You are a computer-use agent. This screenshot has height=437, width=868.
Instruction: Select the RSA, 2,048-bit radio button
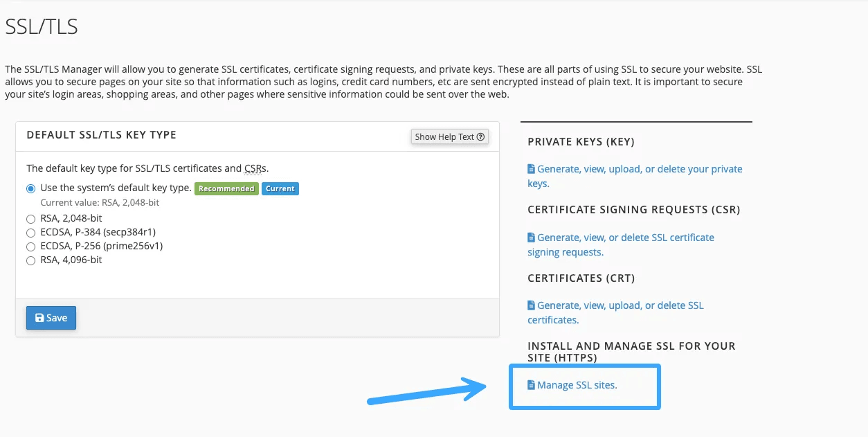click(x=30, y=218)
